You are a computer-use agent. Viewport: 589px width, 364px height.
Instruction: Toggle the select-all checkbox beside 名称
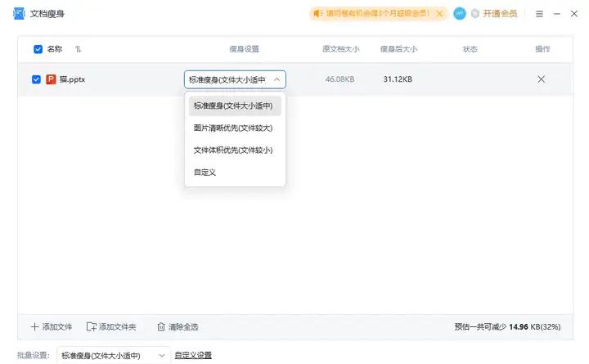click(38, 49)
